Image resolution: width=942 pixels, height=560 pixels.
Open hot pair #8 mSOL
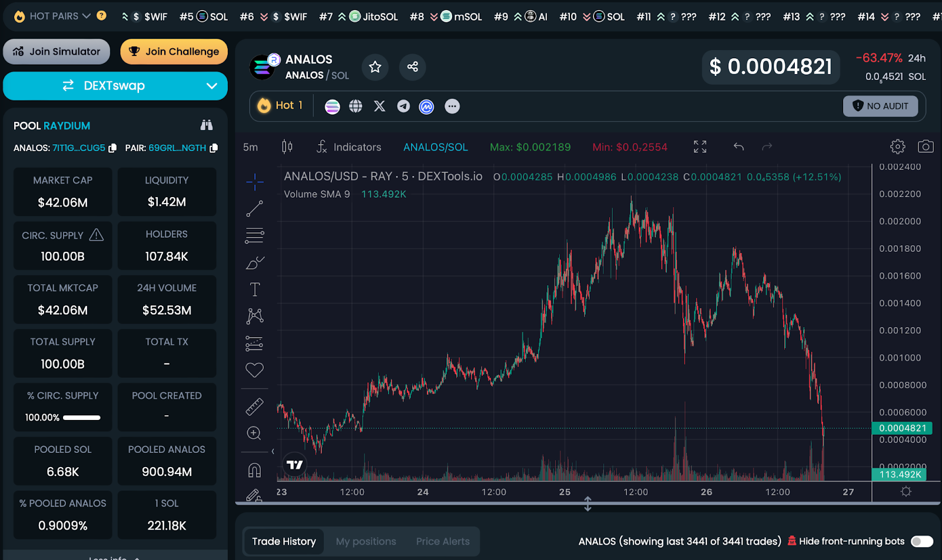point(446,16)
